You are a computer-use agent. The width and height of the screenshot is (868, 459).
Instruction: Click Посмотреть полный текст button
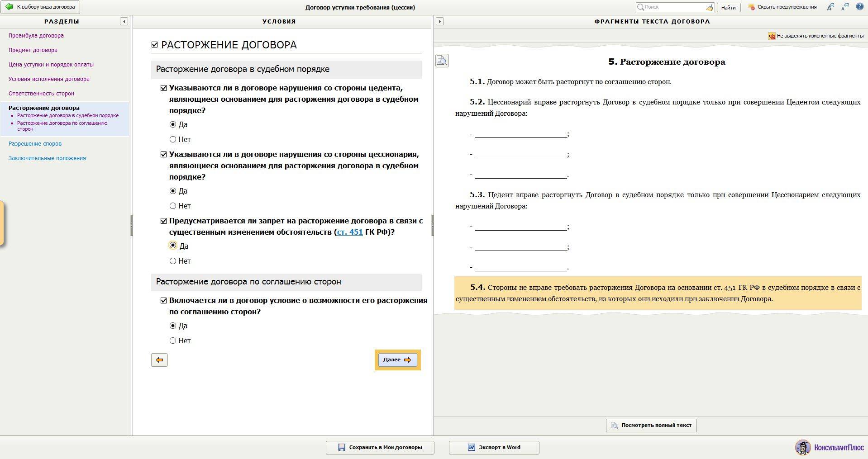(x=651, y=425)
